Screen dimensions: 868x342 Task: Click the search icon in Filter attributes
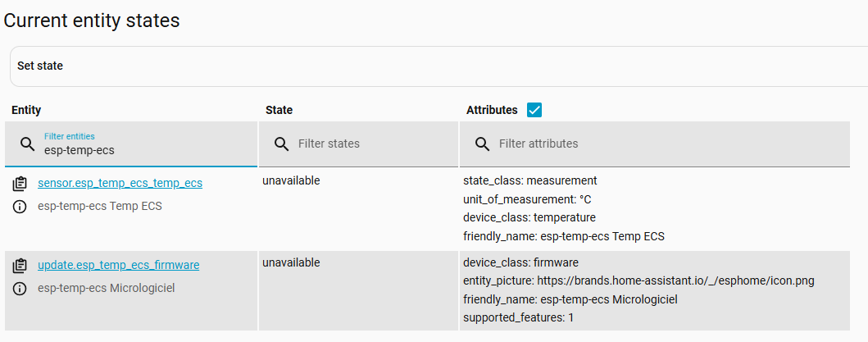(482, 144)
